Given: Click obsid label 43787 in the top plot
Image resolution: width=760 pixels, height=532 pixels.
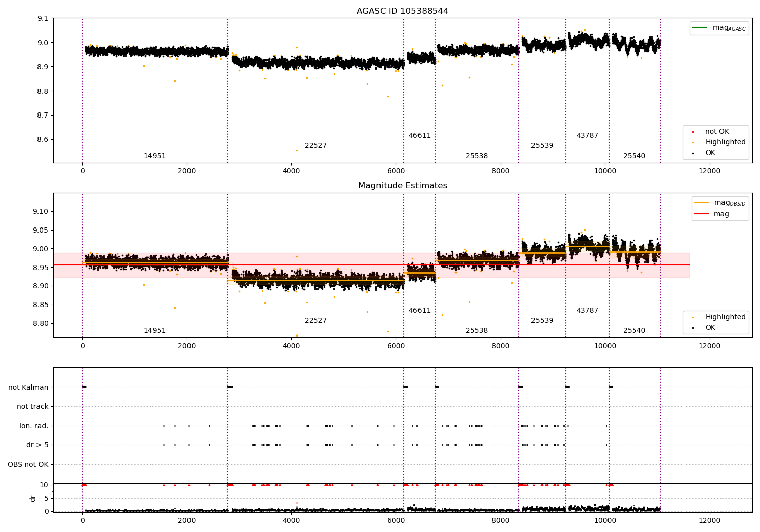Looking at the screenshot, I should coord(587,136).
